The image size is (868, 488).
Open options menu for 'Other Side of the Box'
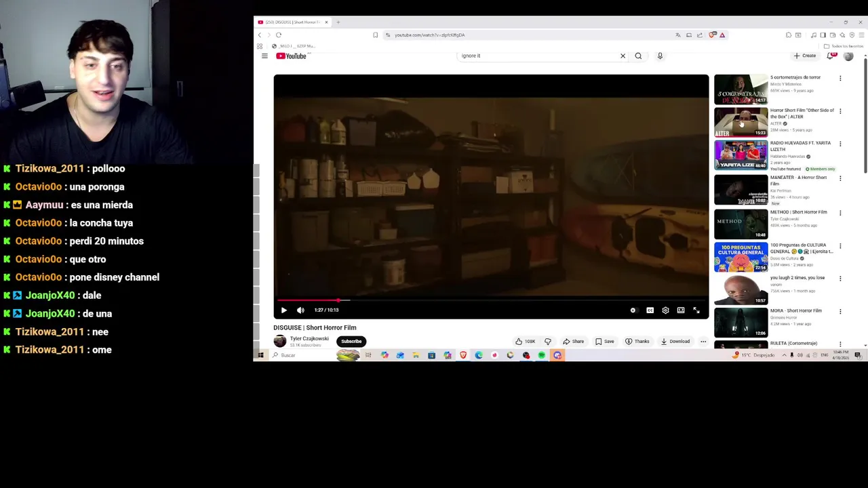pyautogui.click(x=840, y=111)
